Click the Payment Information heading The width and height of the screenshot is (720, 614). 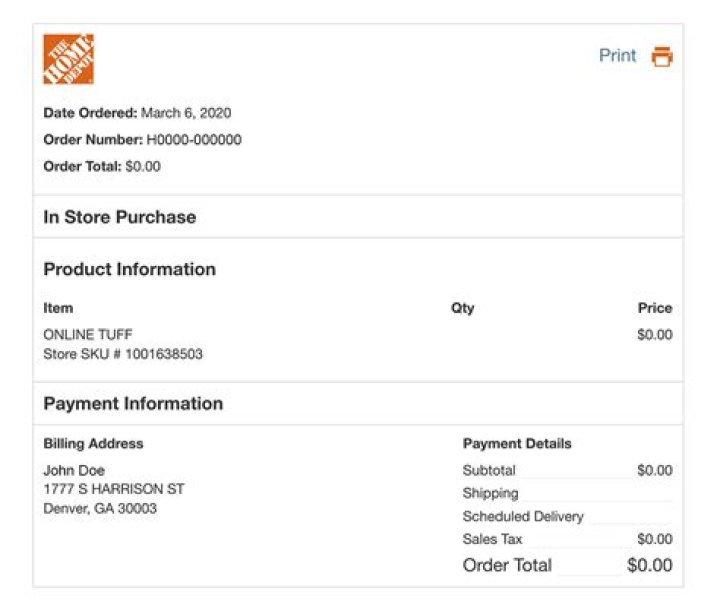point(133,404)
